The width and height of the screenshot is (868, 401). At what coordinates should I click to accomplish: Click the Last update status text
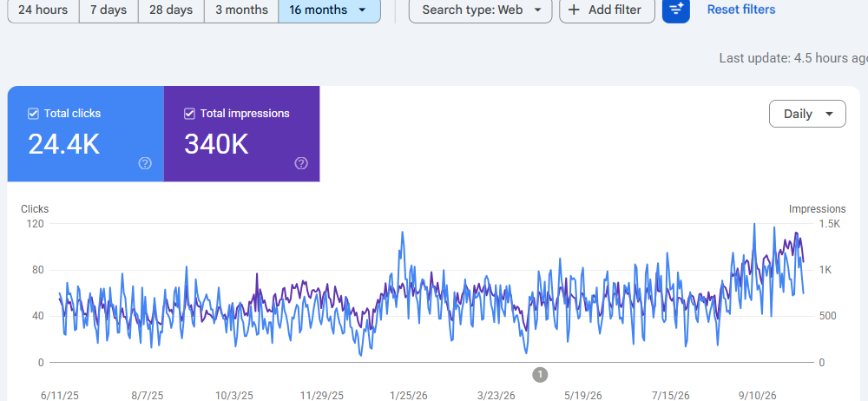point(793,58)
